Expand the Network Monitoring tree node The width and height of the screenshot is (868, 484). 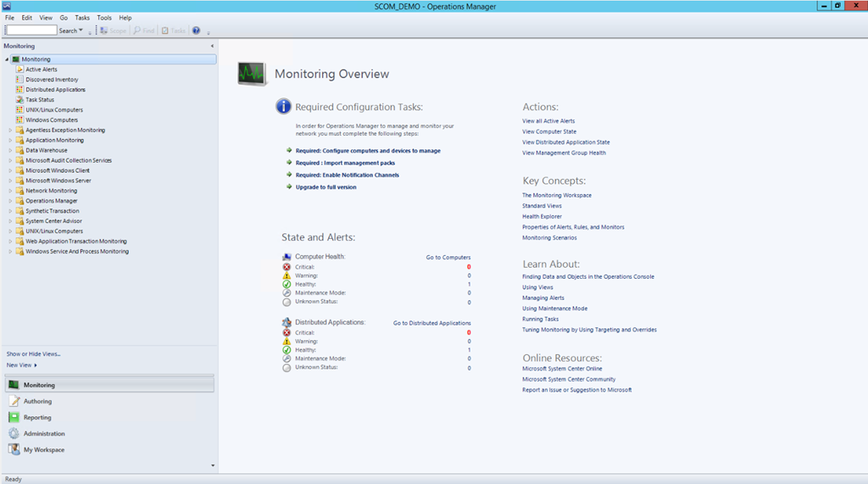[x=10, y=191]
